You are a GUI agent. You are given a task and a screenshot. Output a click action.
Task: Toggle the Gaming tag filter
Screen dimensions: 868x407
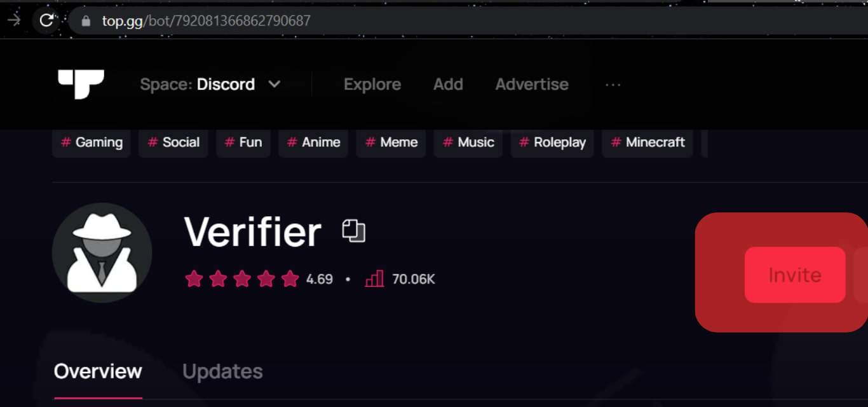[x=91, y=142]
